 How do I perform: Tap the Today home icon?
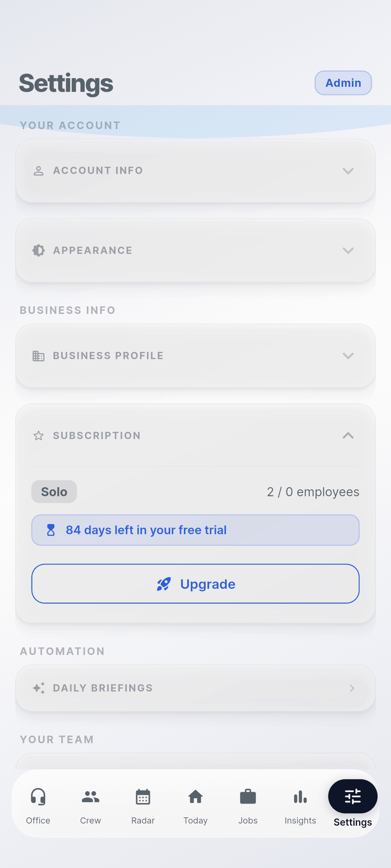195,797
